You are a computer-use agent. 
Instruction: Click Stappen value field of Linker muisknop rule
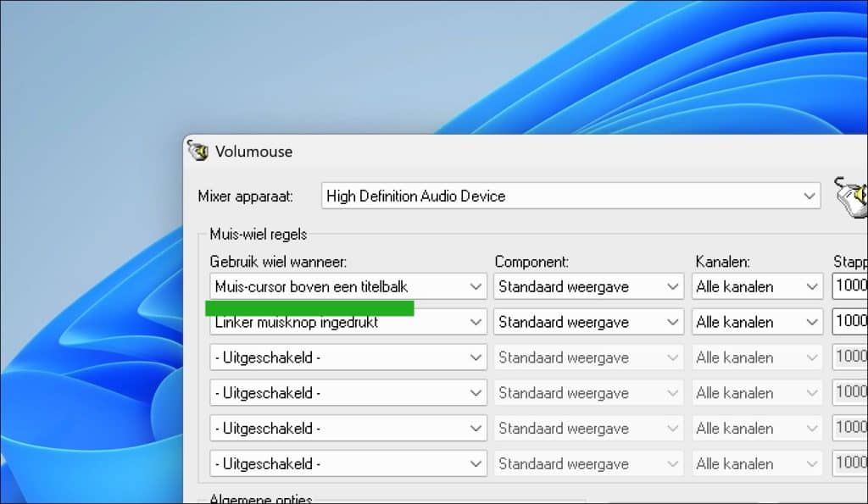(x=849, y=322)
